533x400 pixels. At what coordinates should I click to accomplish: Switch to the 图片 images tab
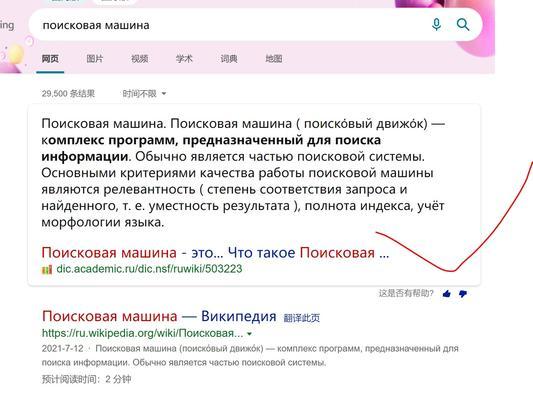(95, 59)
